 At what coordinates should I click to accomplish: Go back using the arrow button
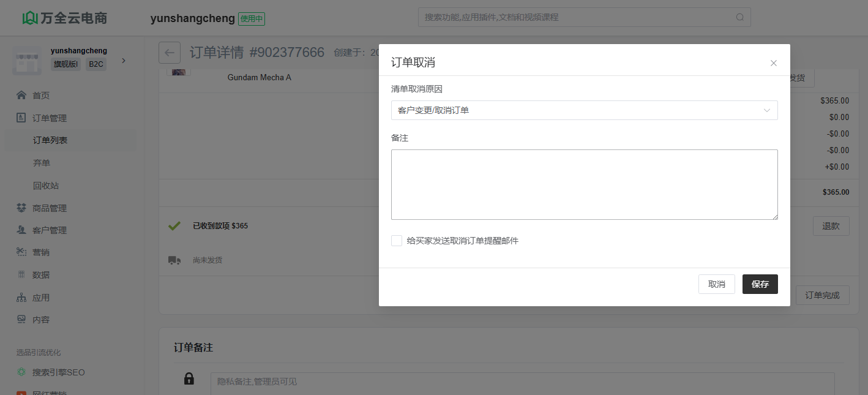[x=170, y=53]
